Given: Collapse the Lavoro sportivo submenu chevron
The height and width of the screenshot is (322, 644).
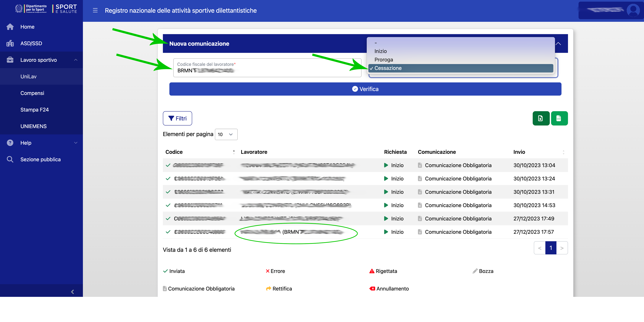Looking at the screenshot, I should pos(75,60).
